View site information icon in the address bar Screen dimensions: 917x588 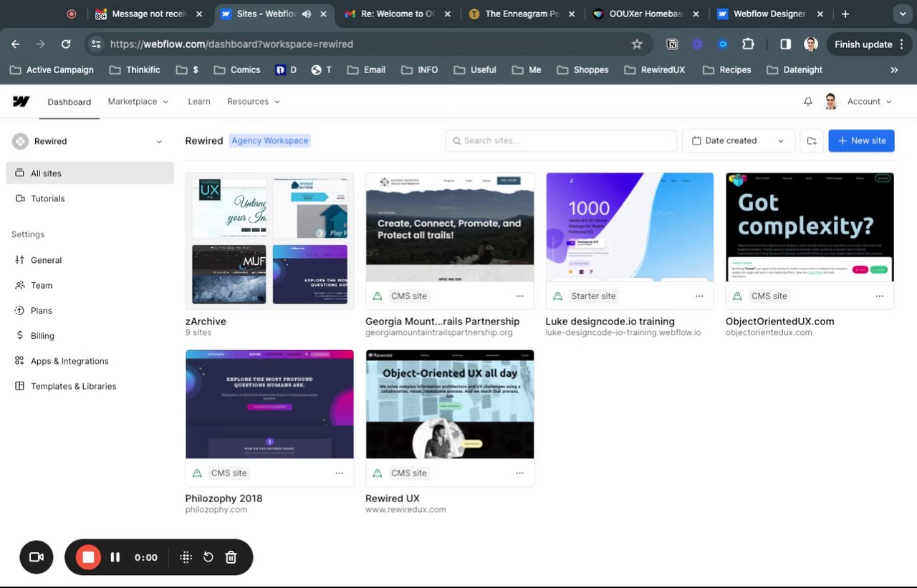pyautogui.click(x=95, y=44)
